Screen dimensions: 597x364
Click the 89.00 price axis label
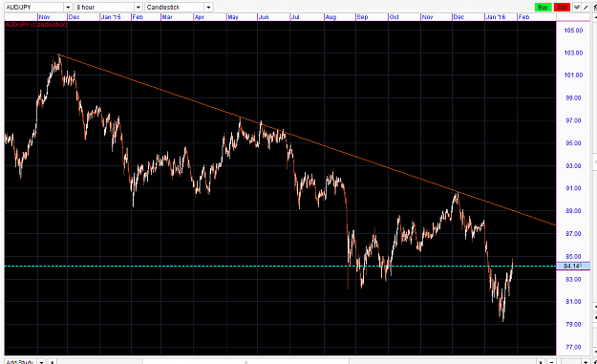[x=573, y=210]
